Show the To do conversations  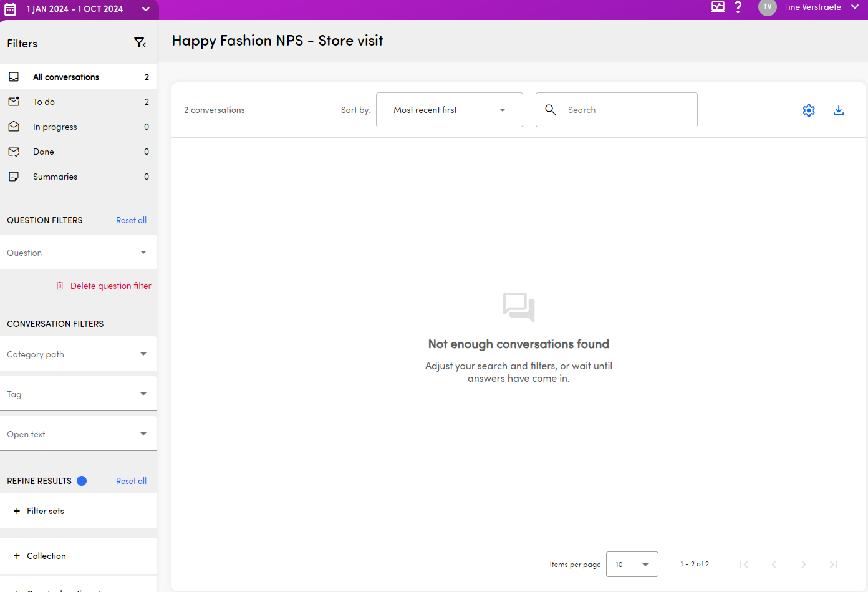78,102
